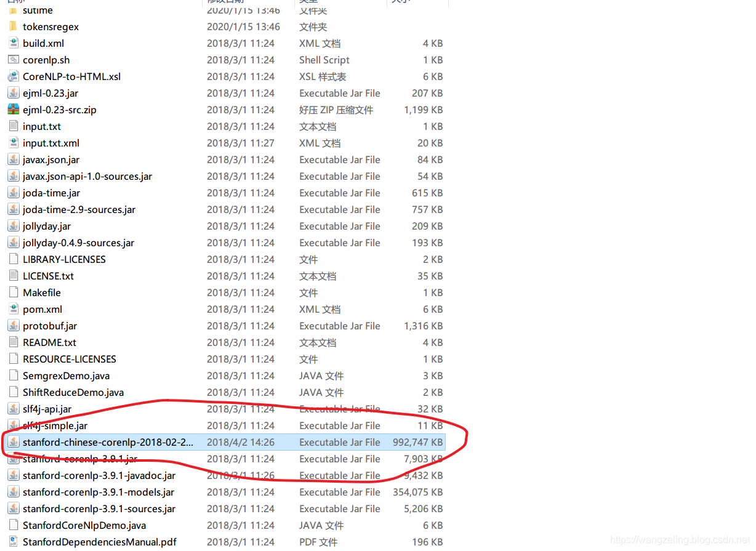Select file name javax.json.jar

point(51,160)
